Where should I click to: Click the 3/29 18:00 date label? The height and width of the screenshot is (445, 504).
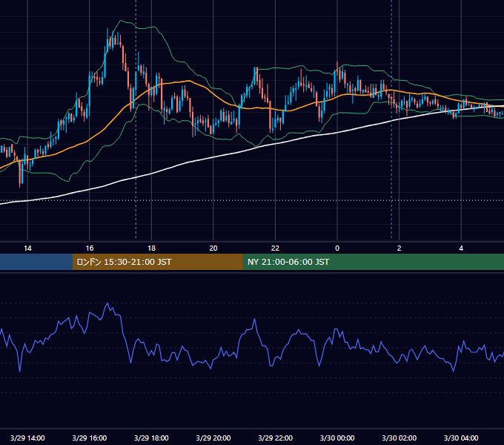pos(151,438)
